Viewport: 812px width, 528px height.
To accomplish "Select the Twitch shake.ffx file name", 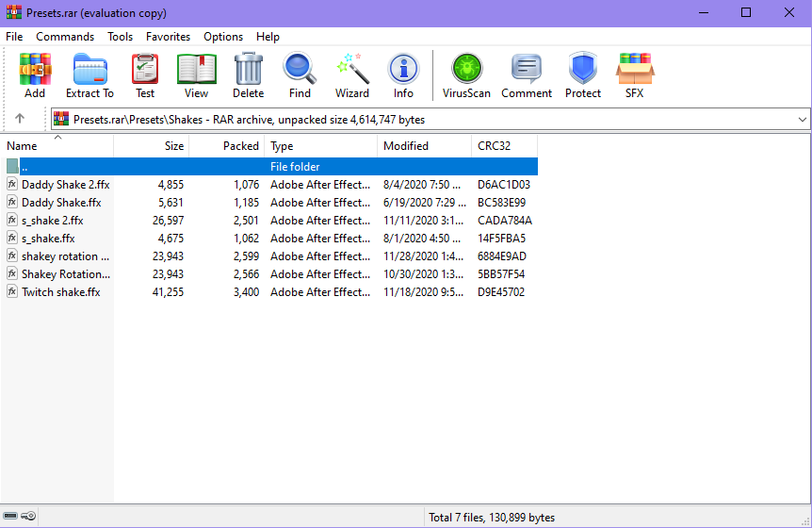I will pyautogui.click(x=61, y=292).
